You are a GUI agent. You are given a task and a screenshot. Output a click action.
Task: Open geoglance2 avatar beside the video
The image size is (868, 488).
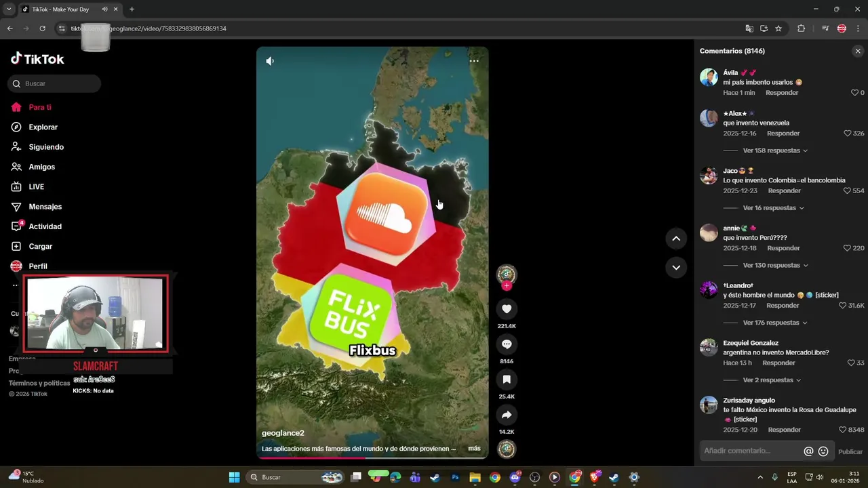pos(507,274)
